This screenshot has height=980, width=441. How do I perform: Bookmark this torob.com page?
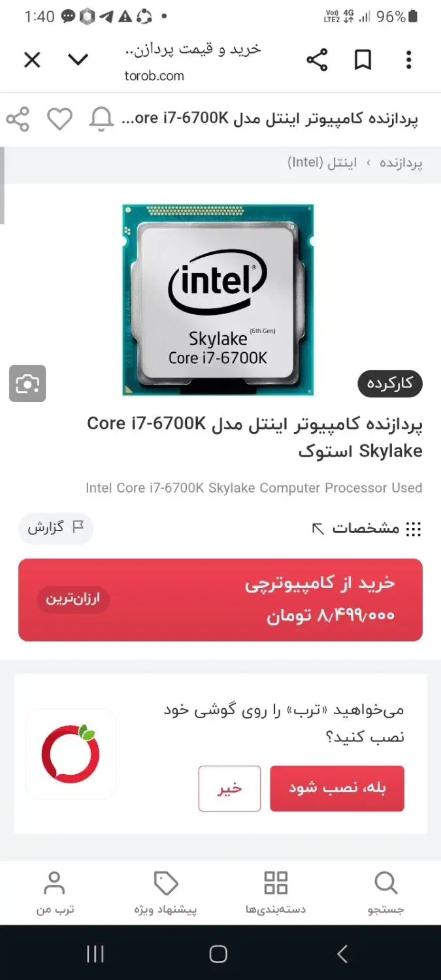pos(363,61)
